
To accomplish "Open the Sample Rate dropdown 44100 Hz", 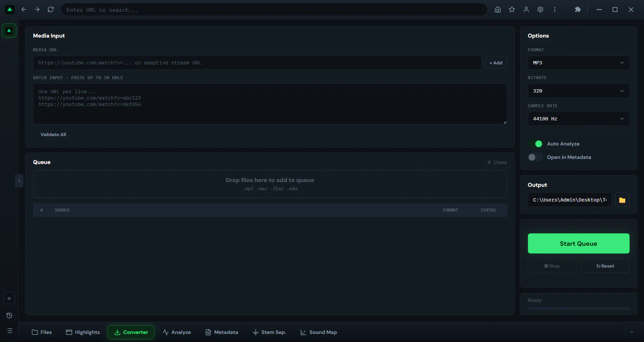I will tap(579, 119).
